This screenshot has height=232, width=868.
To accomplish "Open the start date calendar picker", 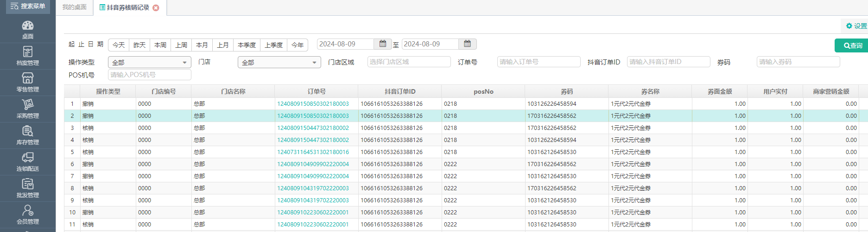I will pyautogui.click(x=383, y=44).
